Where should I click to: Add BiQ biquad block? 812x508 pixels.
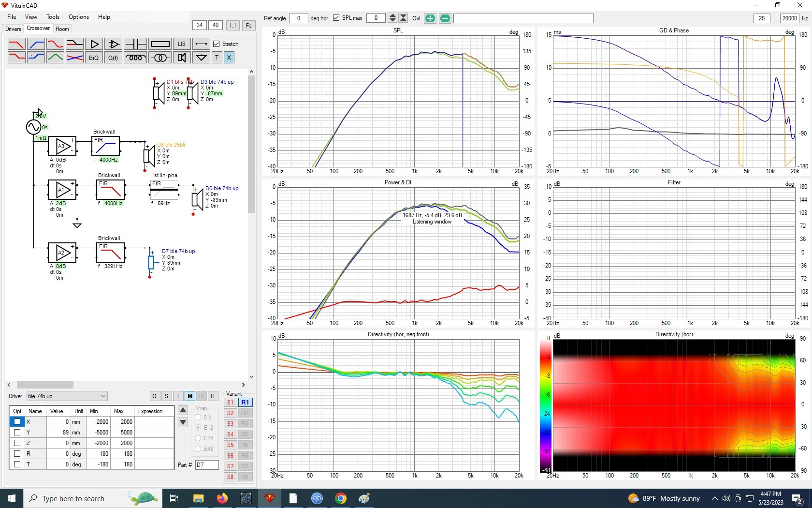[x=94, y=58]
